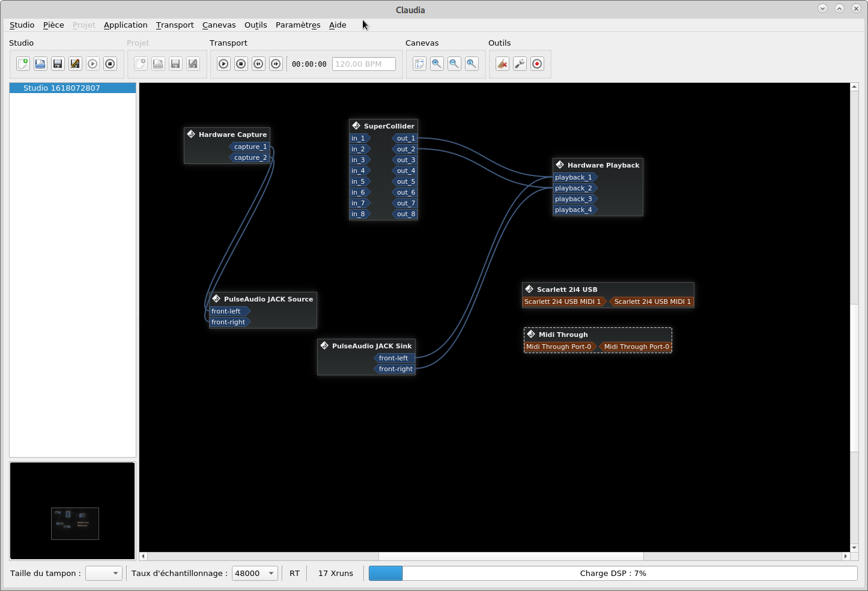Click the transport forward button
Image resolution: width=868 pixels, height=591 pixels.
pyautogui.click(x=276, y=64)
